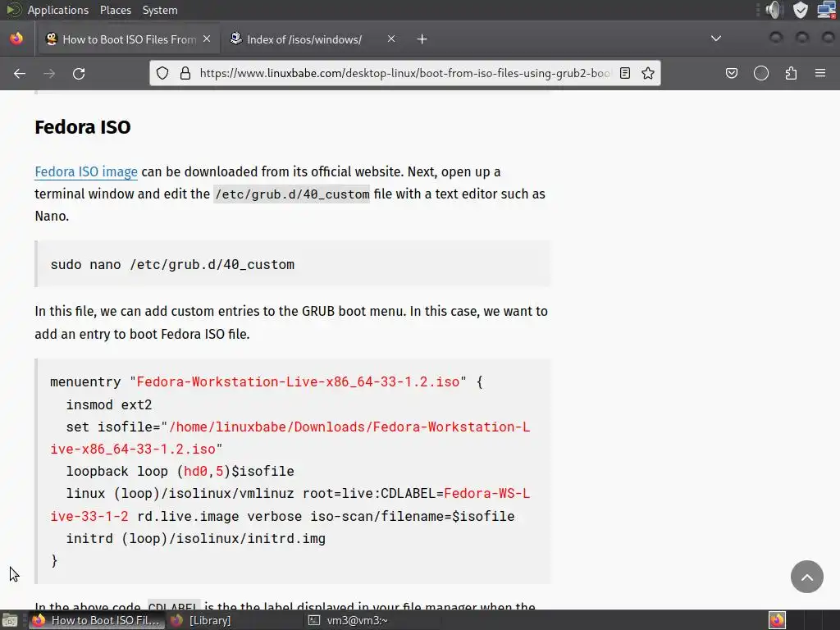This screenshot has height=630, width=840.
Task: Click the menuentry Fedora-Workstation-Live line
Action: [x=267, y=382]
